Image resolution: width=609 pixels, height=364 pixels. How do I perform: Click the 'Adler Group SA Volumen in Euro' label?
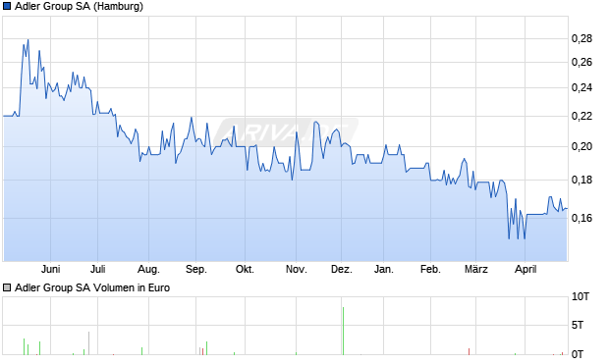pos(92,287)
